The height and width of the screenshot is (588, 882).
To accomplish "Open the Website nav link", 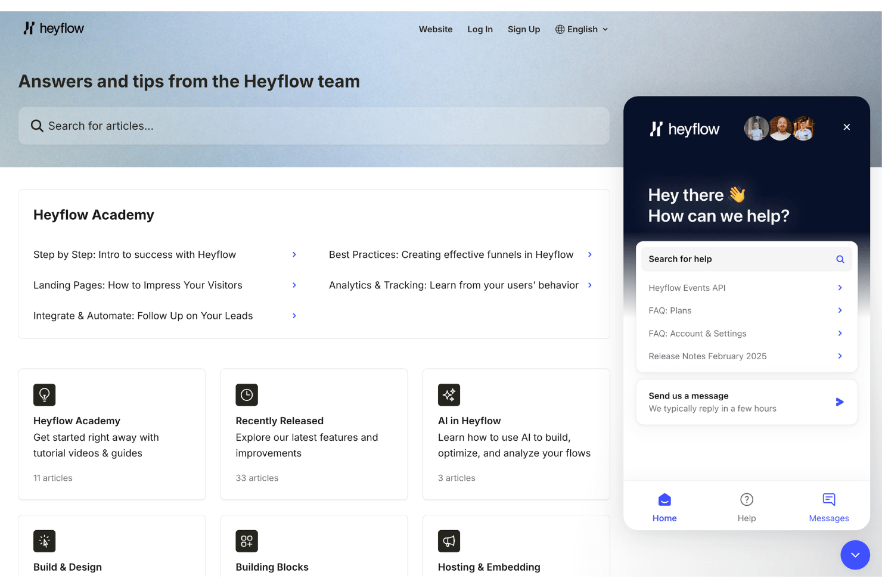I will click(436, 29).
